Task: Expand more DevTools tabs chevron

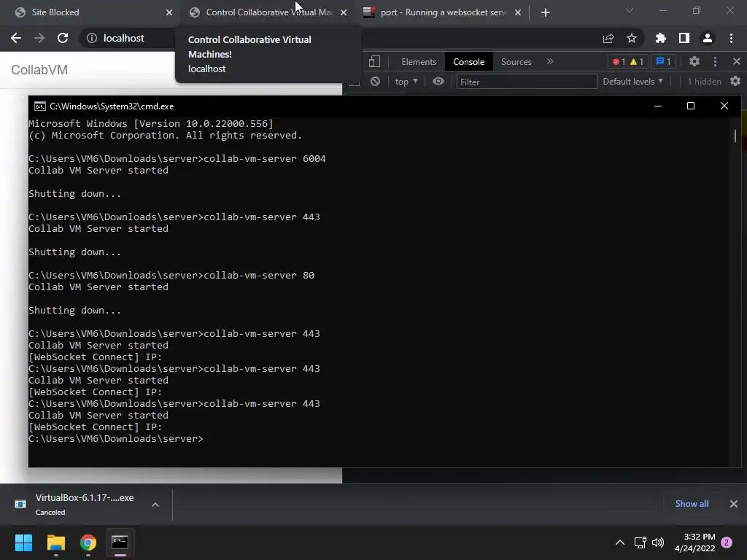Action: (550, 61)
